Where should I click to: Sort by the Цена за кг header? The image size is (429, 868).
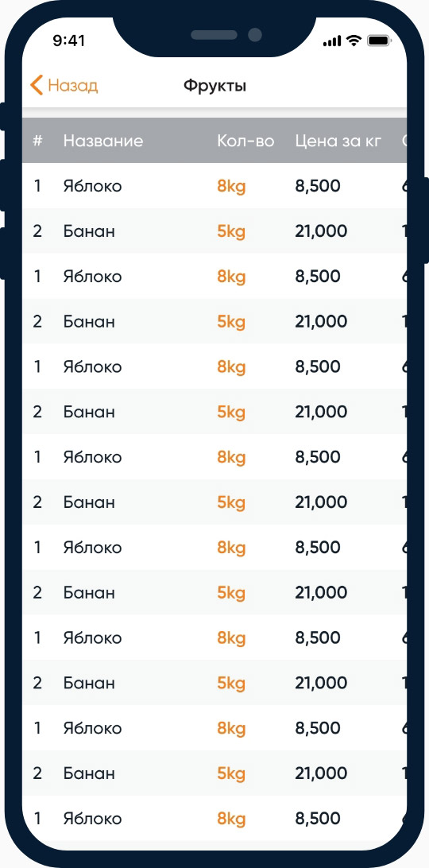338,141
